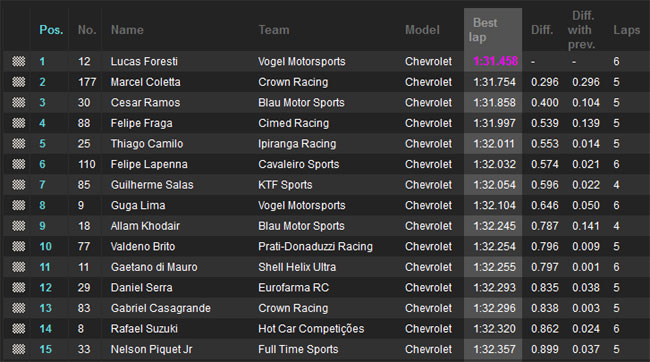Select the checkered flag icon in Cesar Ramos row
The image size is (650, 362).
[18, 102]
